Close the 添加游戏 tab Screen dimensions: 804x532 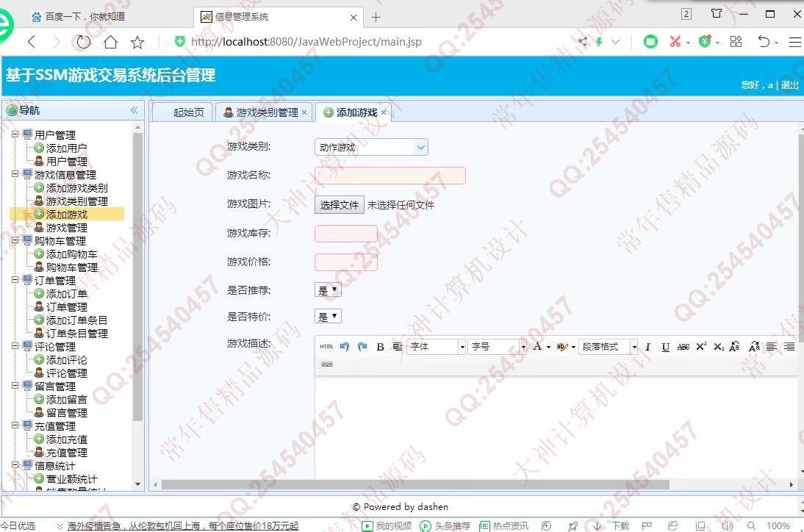tap(384, 112)
